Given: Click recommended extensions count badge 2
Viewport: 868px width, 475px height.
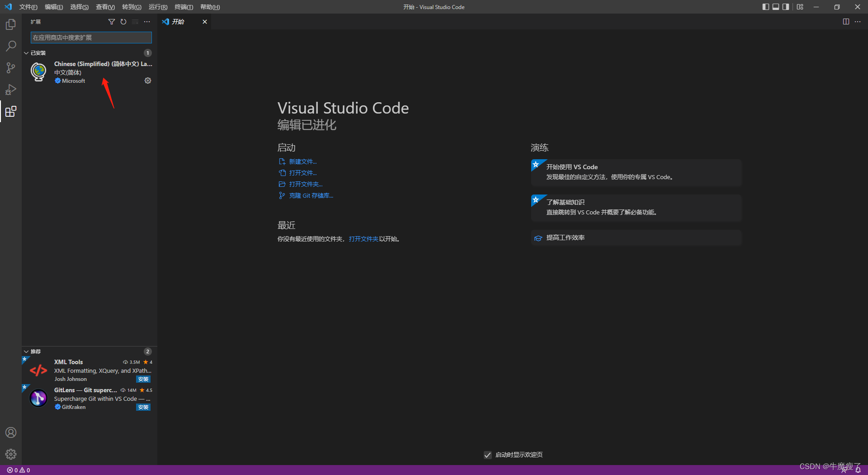Looking at the screenshot, I should [148, 351].
